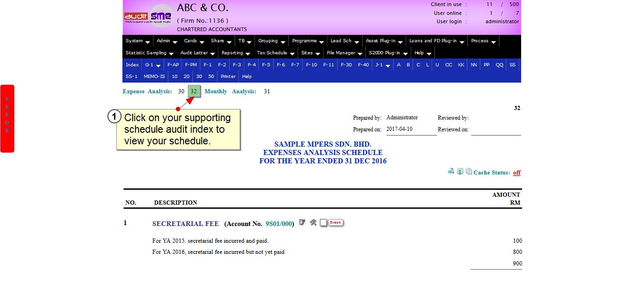Open account number 9S01/000 link
Viewport: 644px width, 284px height.
[x=279, y=224]
